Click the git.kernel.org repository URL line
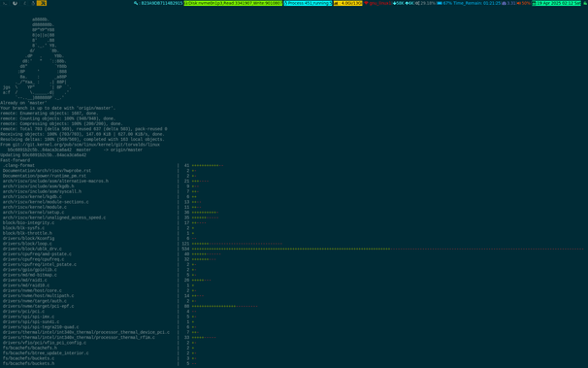Viewport: 588px width, 368px height. coord(80,145)
